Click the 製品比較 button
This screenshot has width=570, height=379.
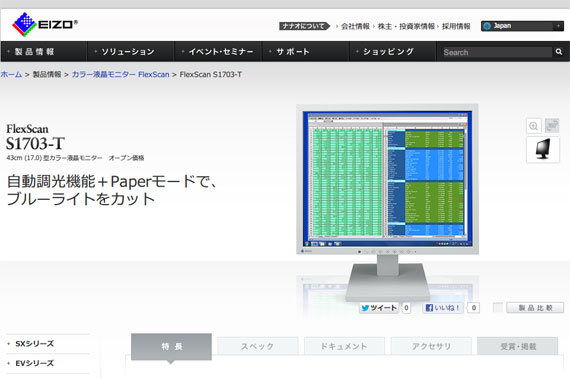tap(535, 308)
